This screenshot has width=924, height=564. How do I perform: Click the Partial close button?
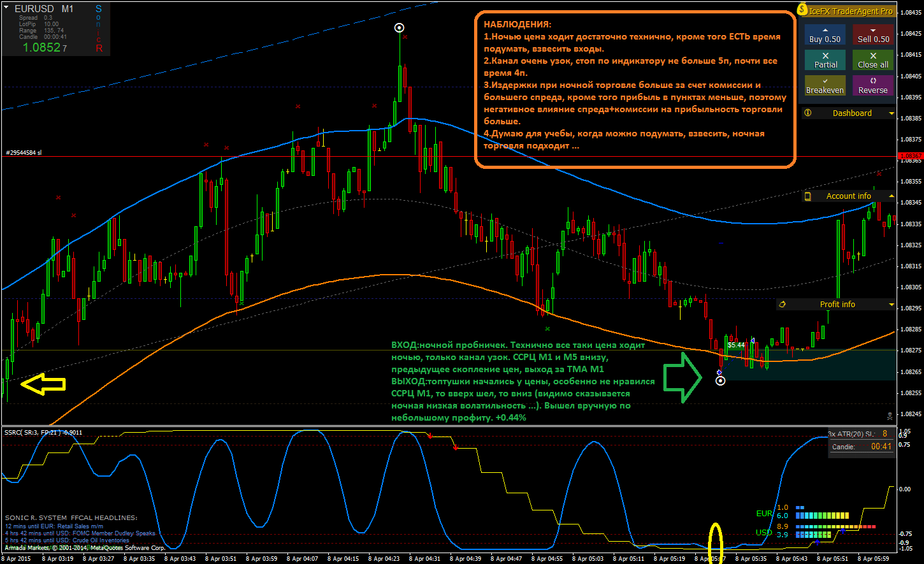click(x=825, y=61)
